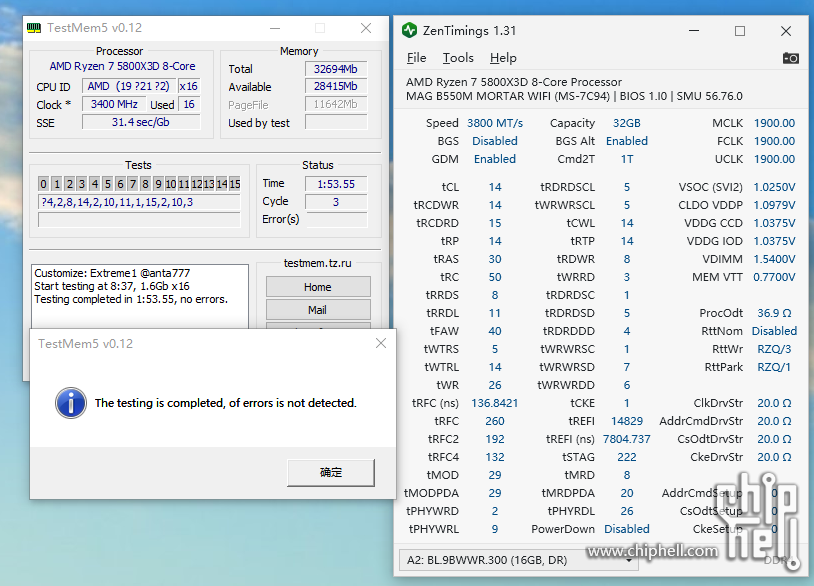Click the PowerDown value Disabled
This screenshot has width=814, height=586.
(627, 529)
